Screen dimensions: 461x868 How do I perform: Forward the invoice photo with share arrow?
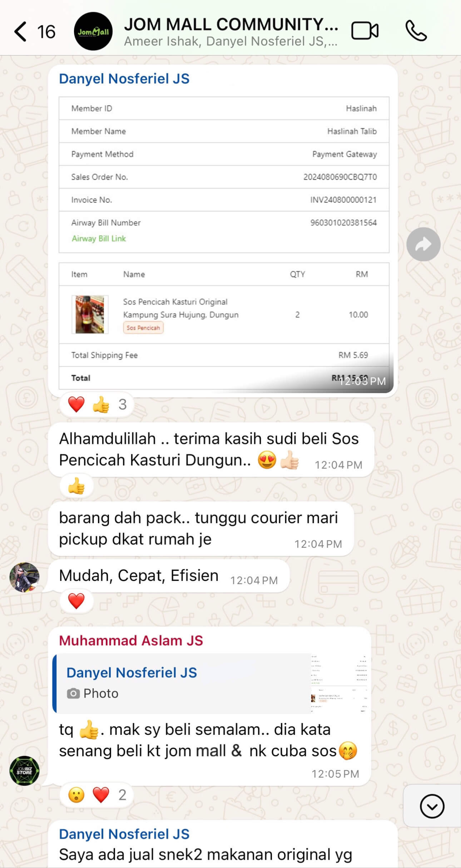(423, 244)
